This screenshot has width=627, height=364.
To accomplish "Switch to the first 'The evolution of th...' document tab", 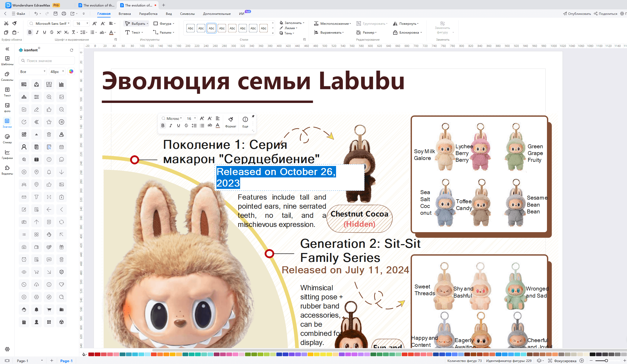I will click(x=96, y=5).
